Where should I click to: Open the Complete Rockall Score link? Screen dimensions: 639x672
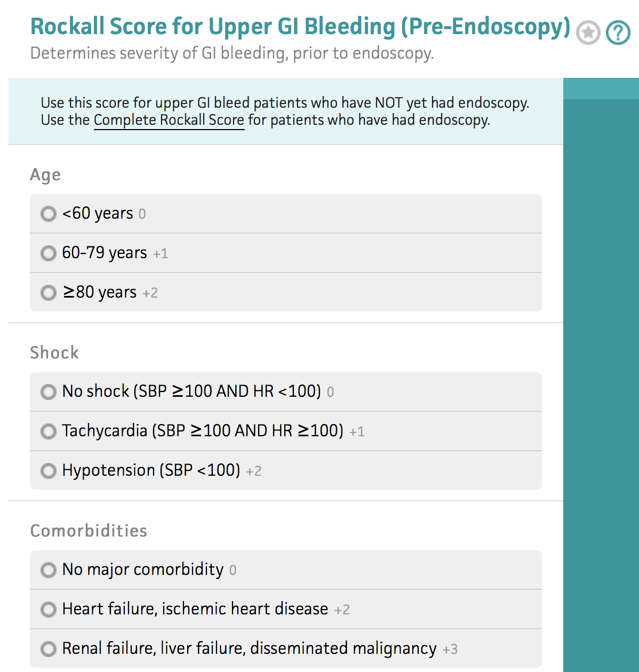pyautogui.click(x=169, y=120)
